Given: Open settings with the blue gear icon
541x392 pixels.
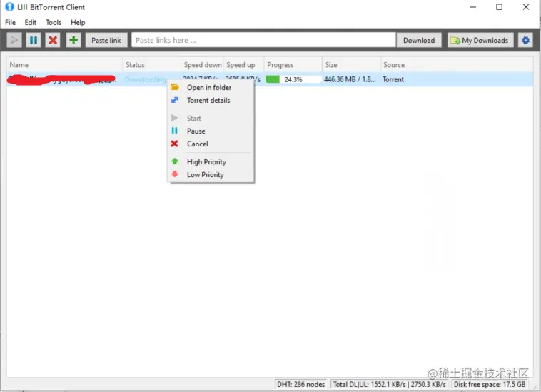Looking at the screenshot, I should pyautogui.click(x=525, y=41).
